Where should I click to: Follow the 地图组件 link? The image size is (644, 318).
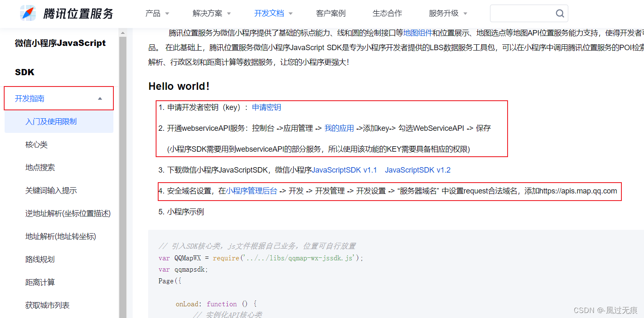tap(418, 33)
